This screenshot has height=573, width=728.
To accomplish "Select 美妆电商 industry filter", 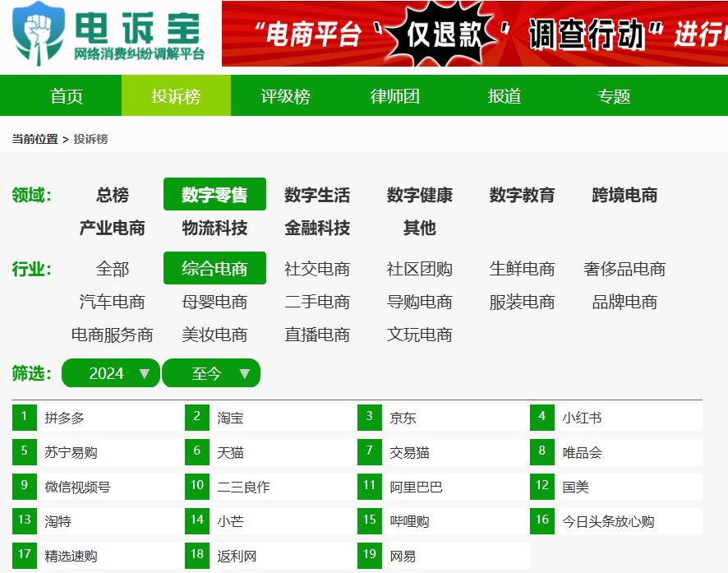I will point(214,335).
